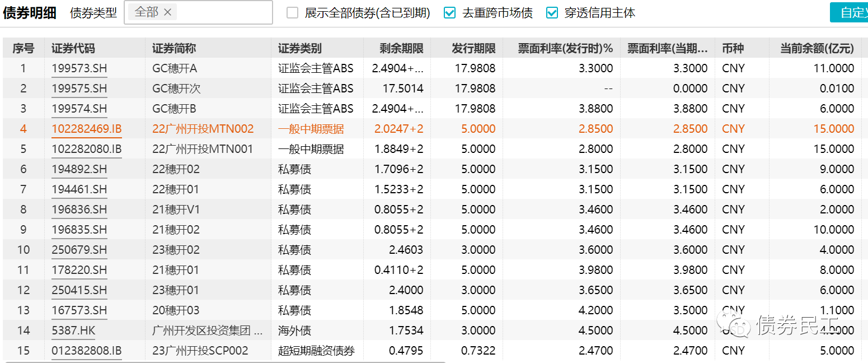Open bond code 178220.SH
Viewport: 868px width, 363px height.
(x=79, y=270)
